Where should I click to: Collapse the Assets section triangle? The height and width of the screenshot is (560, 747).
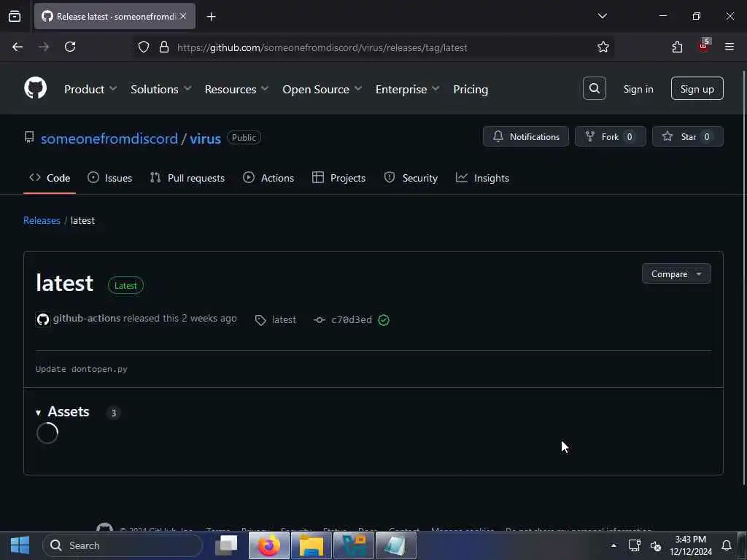coord(38,413)
